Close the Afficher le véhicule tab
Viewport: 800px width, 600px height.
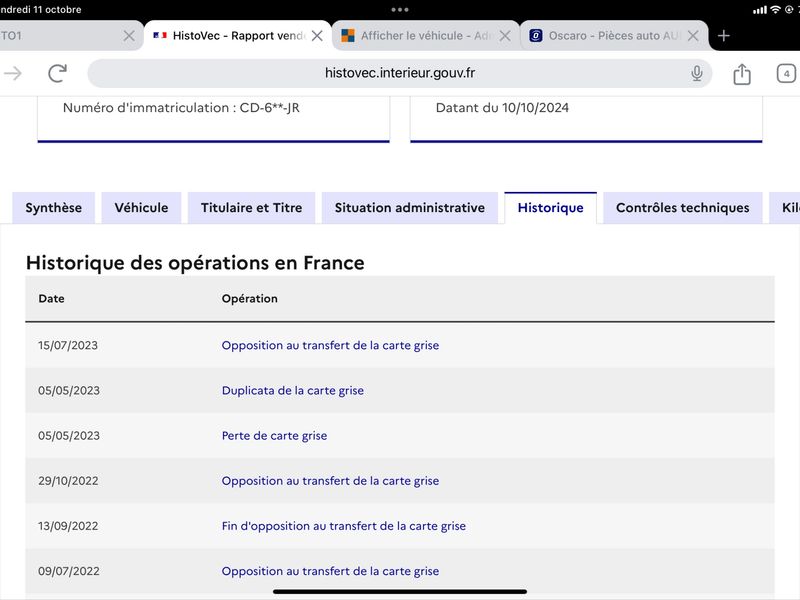[x=505, y=36]
